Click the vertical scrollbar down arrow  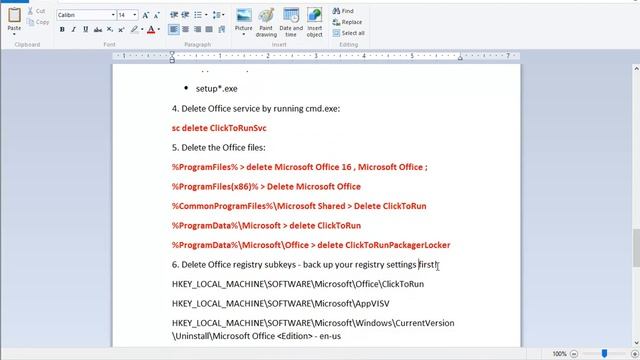tap(636, 343)
